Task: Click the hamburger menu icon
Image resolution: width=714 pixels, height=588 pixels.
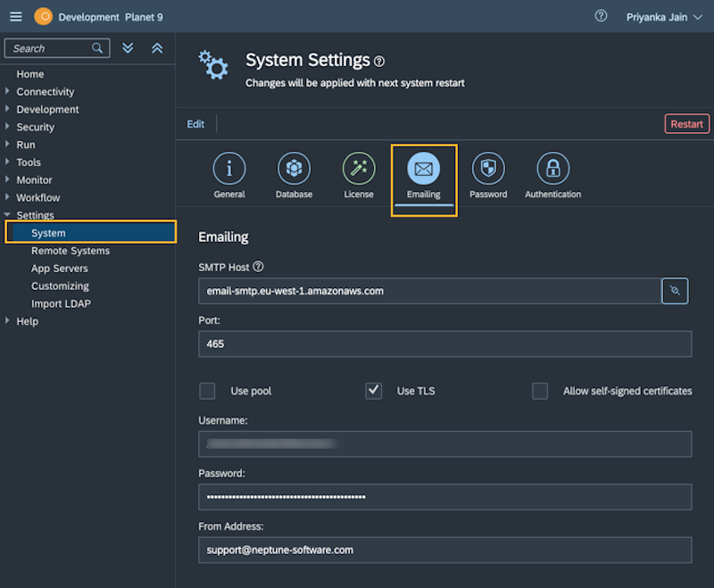Action: click(x=15, y=15)
